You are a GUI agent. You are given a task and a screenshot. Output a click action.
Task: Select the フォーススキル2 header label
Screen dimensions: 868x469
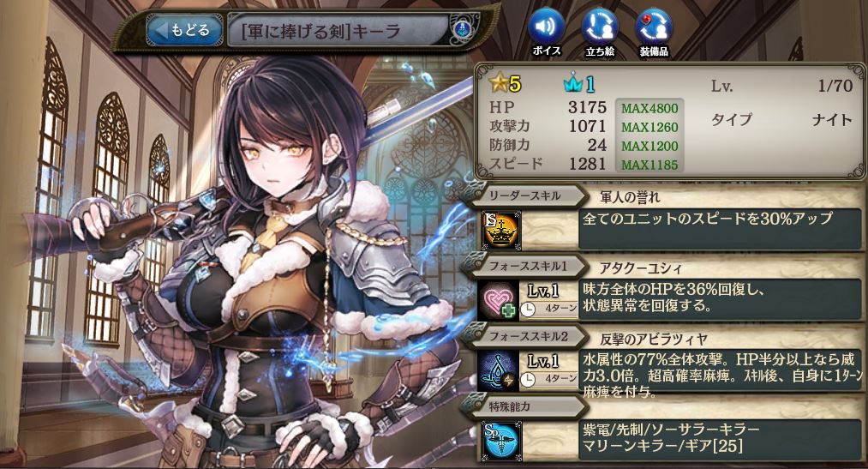[x=528, y=336]
